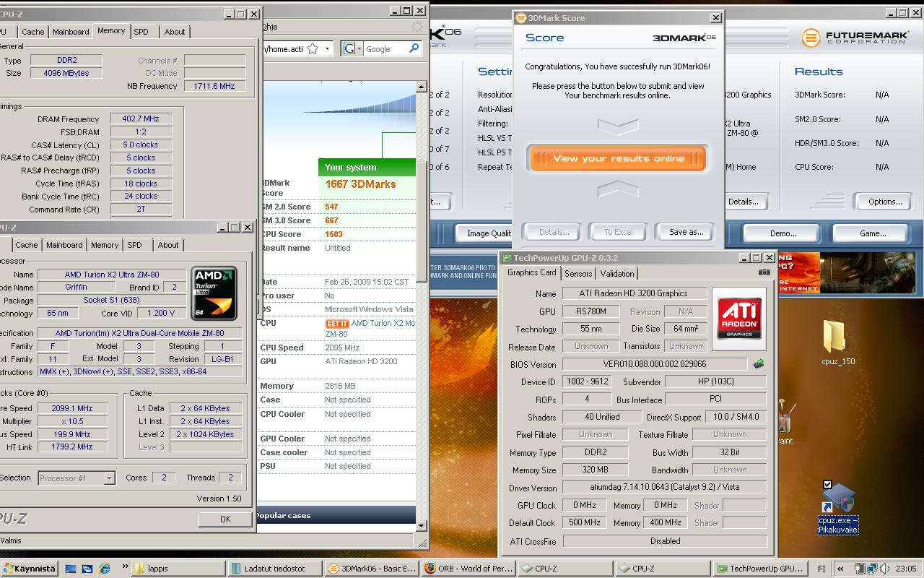The image size is (924, 578).
Task: Switch to ORB Firefox taskbar button
Action: pos(468,569)
